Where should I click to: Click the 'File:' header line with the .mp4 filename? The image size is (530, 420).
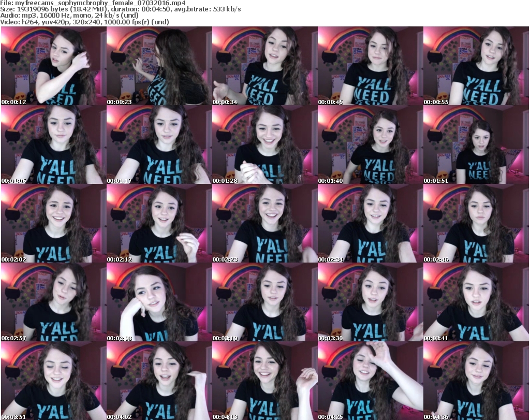[93, 3]
